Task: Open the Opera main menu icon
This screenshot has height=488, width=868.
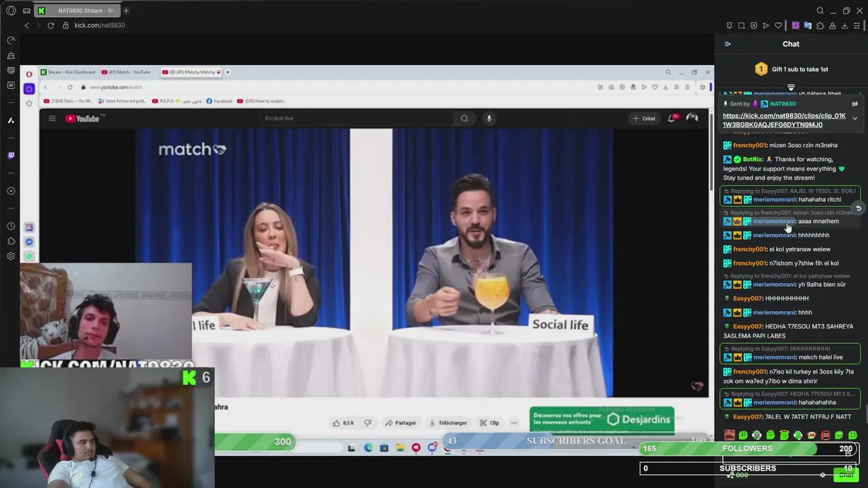Action: click(x=11, y=11)
